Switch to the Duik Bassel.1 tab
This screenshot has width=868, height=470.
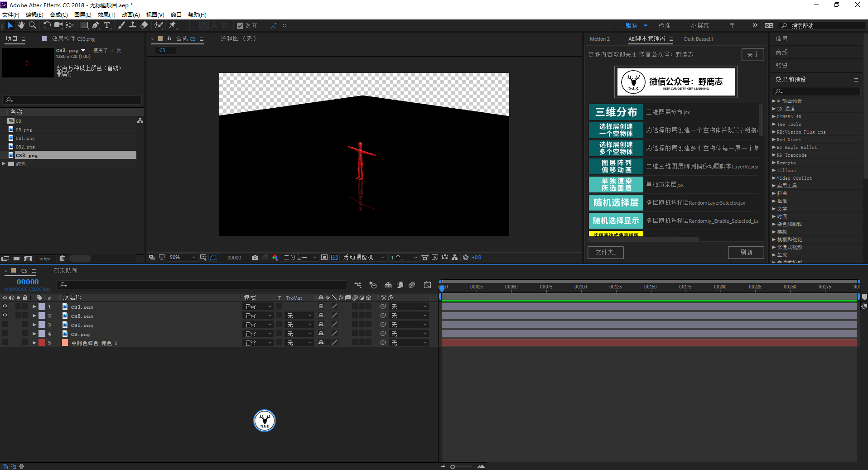point(698,39)
